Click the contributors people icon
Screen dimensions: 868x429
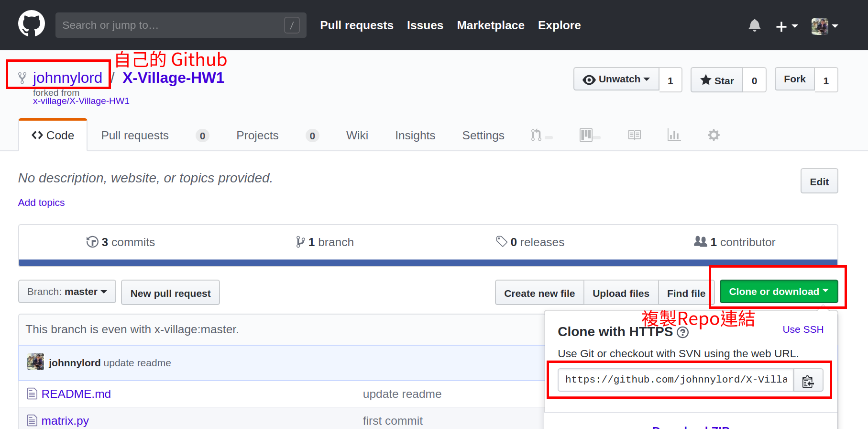coord(701,241)
